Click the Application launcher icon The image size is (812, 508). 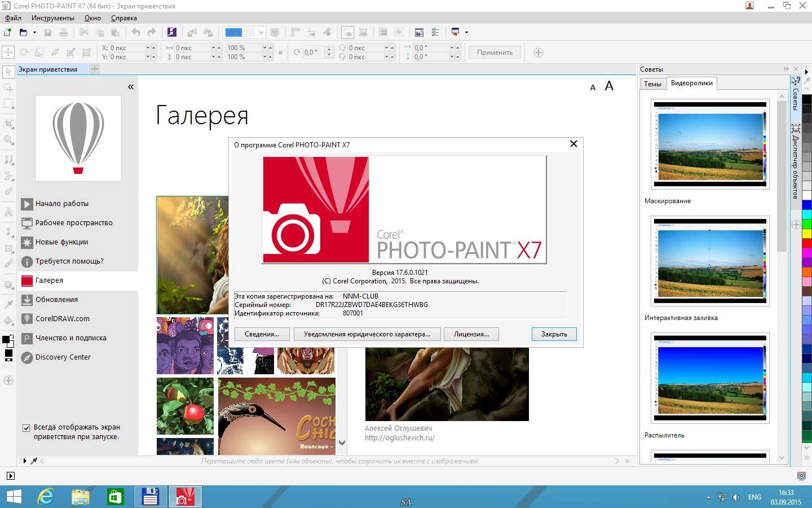(455, 32)
